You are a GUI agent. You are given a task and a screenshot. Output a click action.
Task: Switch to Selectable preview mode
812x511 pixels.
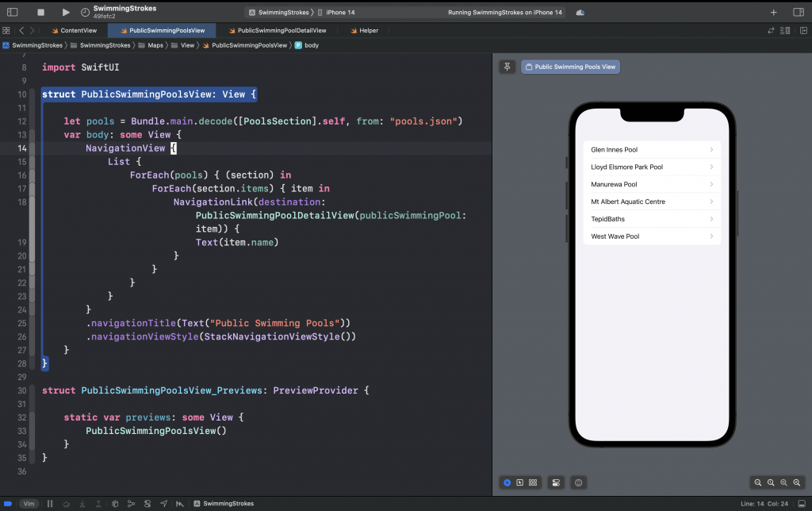520,482
